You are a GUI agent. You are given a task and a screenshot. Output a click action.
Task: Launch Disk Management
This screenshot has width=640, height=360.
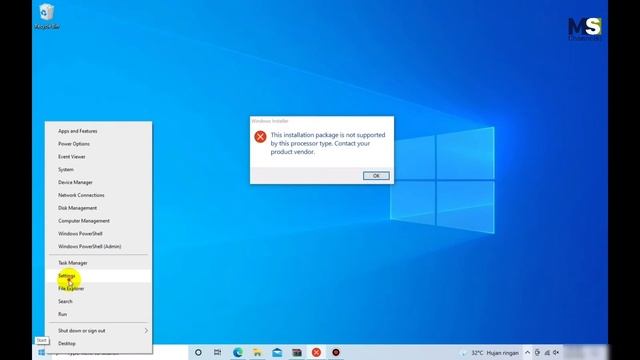tap(98, 208)
